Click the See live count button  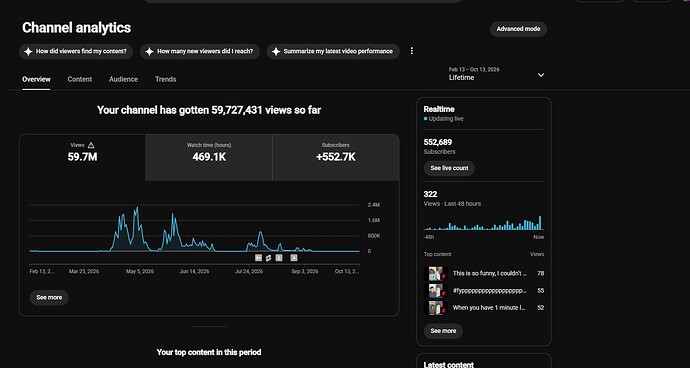[x=449, y=168]
